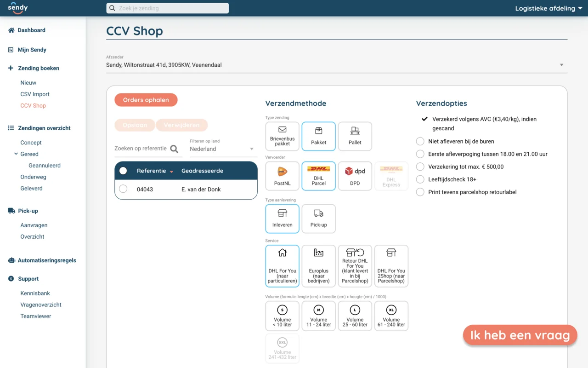
Task: Click the Geadresseerde column header
Action: (x=202, y=171)
